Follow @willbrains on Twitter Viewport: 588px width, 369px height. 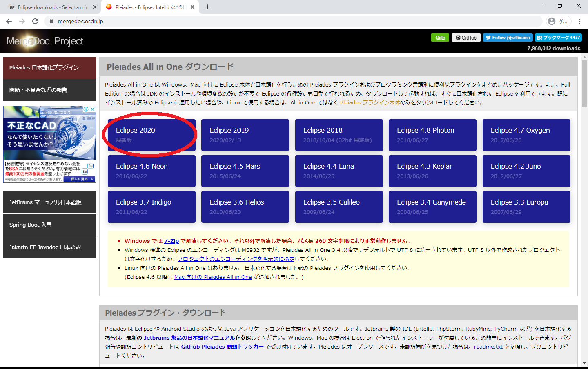click(508, 38)
